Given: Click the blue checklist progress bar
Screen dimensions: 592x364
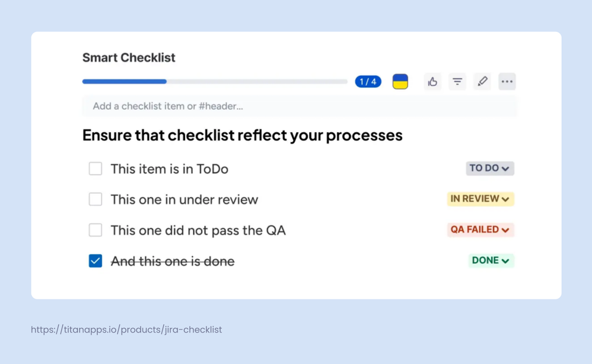Looking at the screenshot, I should coord(125,81).
